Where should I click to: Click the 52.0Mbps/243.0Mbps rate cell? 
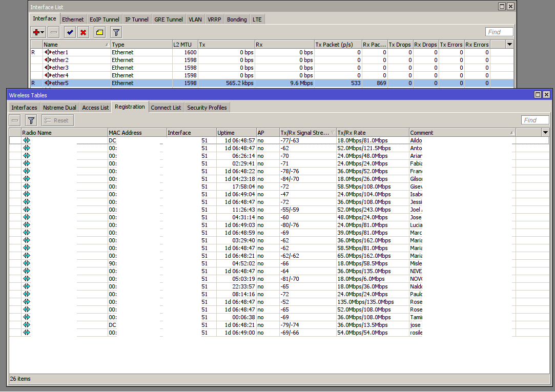coord(373,210)
